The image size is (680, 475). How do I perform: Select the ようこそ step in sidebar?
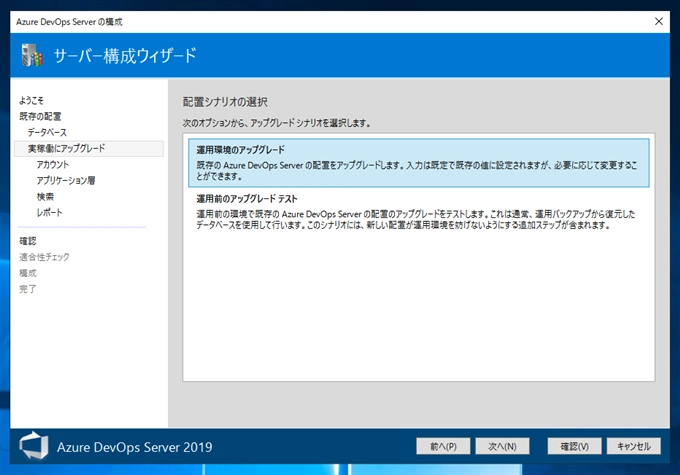(x=31, y=100)
